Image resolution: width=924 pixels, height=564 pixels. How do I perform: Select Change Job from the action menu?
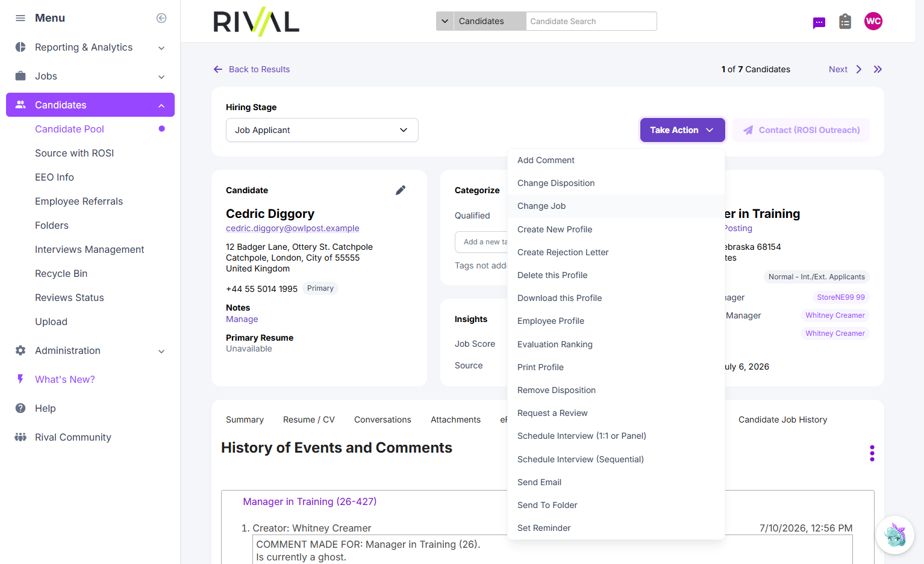pyautogui.click(x=616, y=206)
